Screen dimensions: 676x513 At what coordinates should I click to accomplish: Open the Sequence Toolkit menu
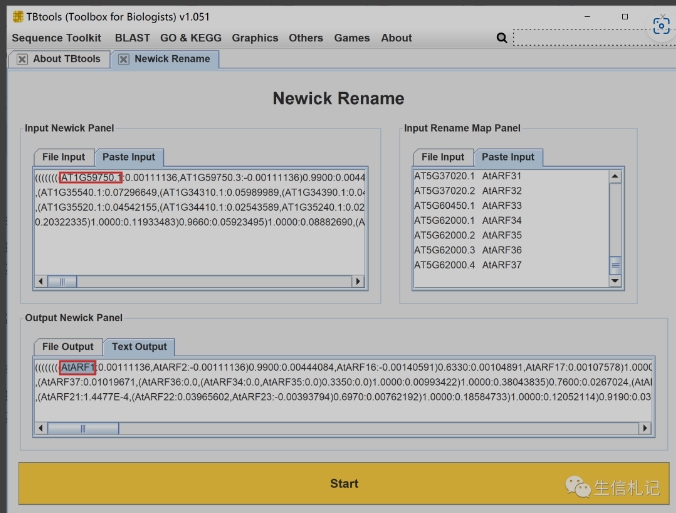tap(56, 38)
